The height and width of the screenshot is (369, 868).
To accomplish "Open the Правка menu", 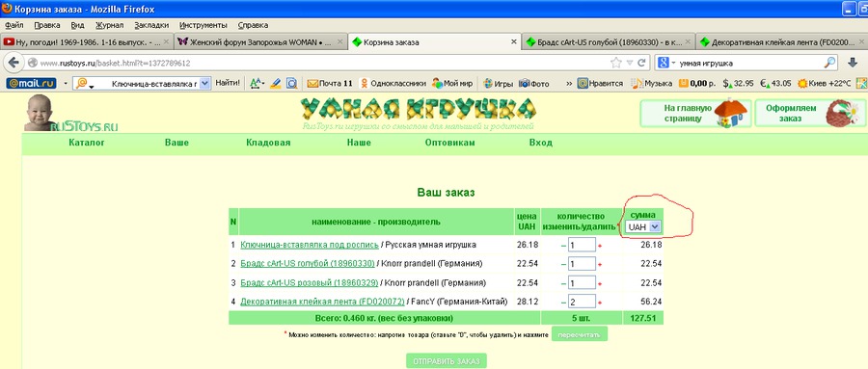I will [46, 25].
